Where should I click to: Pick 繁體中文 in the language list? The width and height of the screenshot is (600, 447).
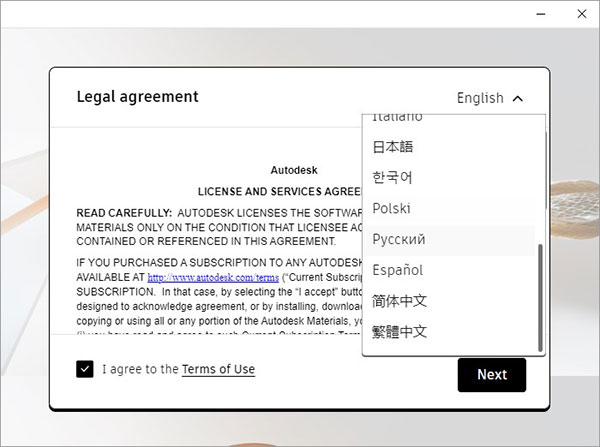[x=400, y=332]
